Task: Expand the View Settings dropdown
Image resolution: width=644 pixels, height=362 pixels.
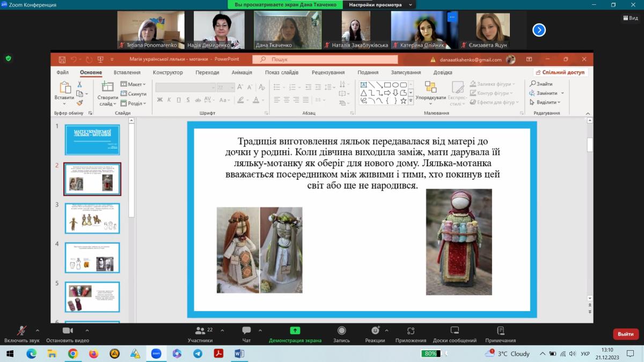Action: click(380, 5)
